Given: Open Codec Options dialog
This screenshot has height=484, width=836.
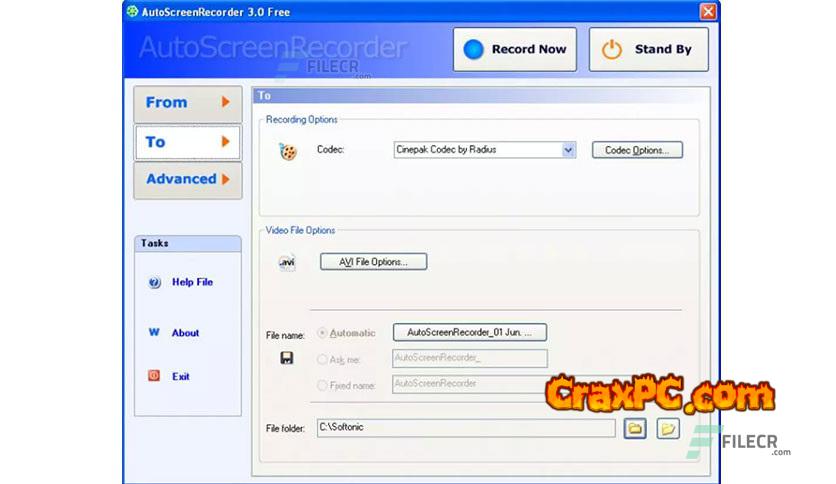Looking at the screenshot, I should [637, 150].
